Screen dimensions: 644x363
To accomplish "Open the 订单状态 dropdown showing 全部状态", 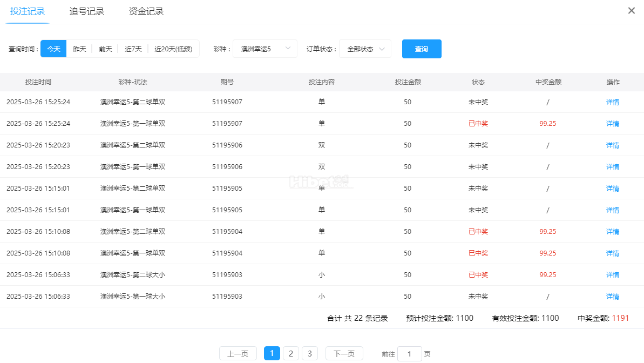I will coord(365,49).
